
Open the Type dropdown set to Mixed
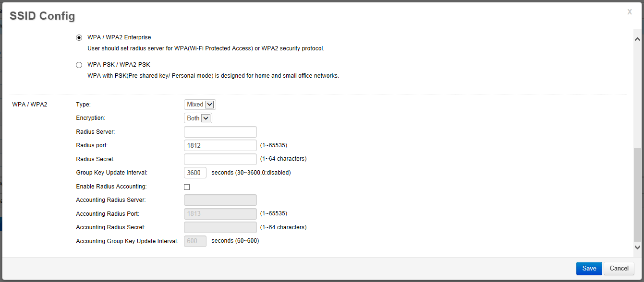[200, 105]
